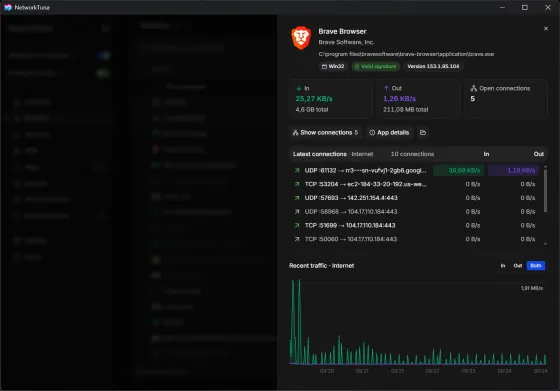The image size is (560, 391).
Task: Click the 10 connections count label
Action: 412,154
